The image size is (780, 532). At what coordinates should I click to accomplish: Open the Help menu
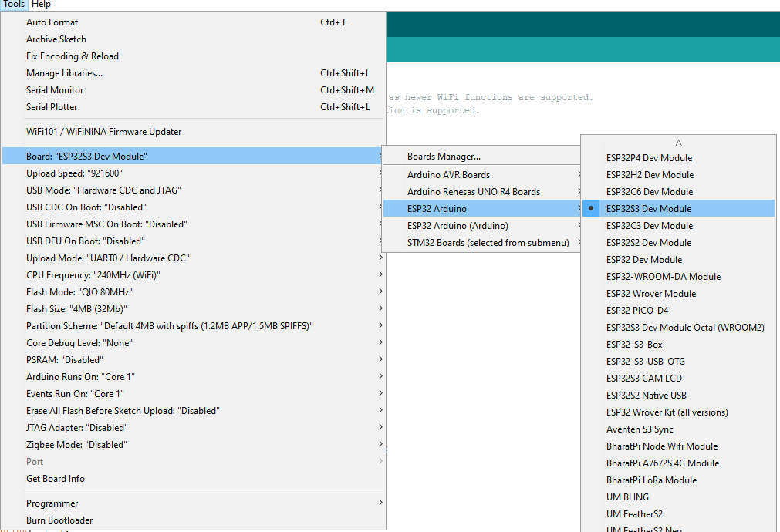click(x=41, y=5)
